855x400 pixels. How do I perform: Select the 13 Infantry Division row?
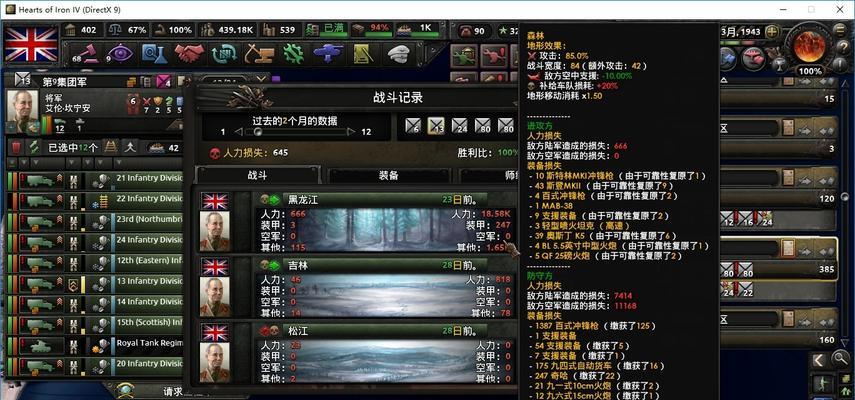94,283
